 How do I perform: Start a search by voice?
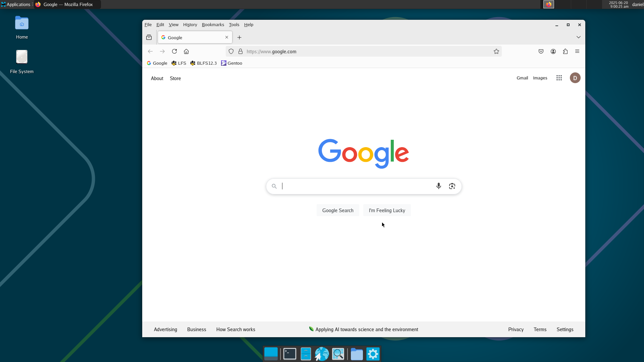coord(439,186)
